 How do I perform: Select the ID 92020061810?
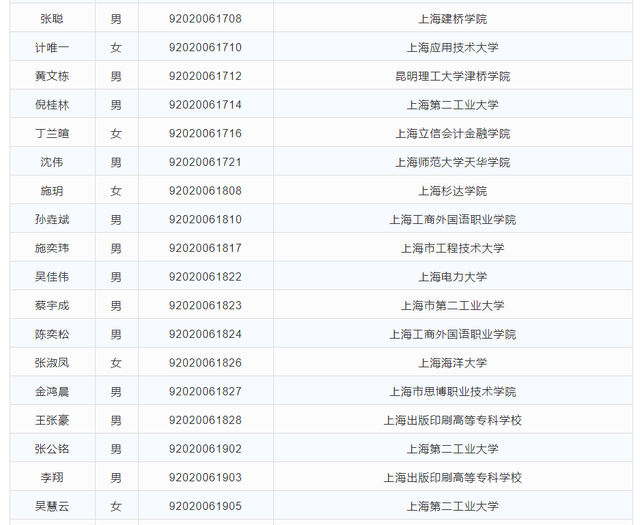coord(205,220)
